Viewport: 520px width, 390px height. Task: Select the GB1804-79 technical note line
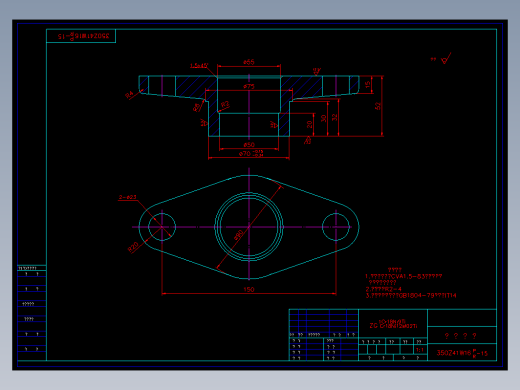tap(411, 295)
